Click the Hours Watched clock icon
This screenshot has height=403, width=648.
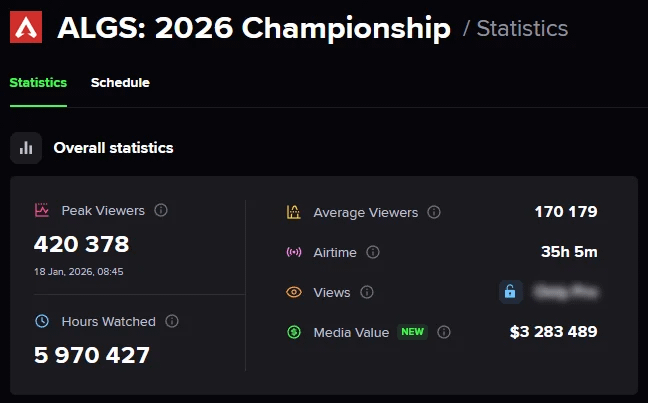(x=42, y=322)
